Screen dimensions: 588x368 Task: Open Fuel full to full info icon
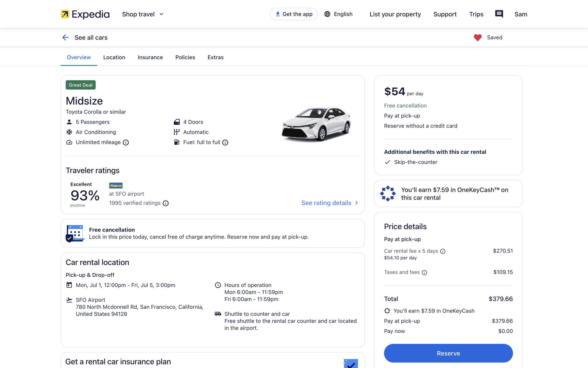click(225, 142)
